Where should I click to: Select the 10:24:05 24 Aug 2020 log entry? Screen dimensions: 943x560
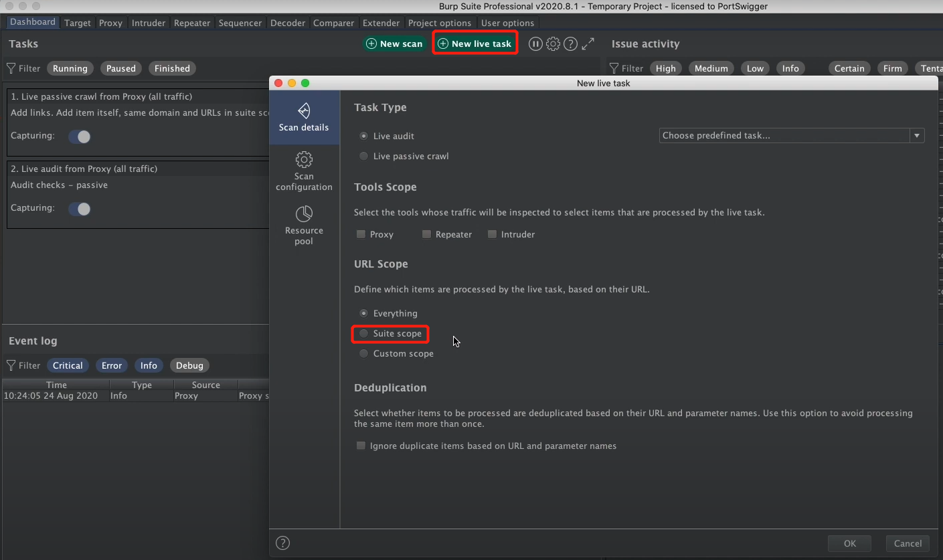(135, 395)
